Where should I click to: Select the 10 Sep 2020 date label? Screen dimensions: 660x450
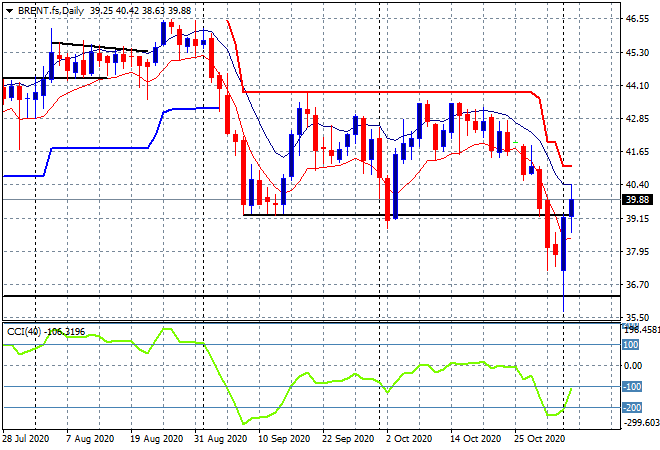coord(284,439)
